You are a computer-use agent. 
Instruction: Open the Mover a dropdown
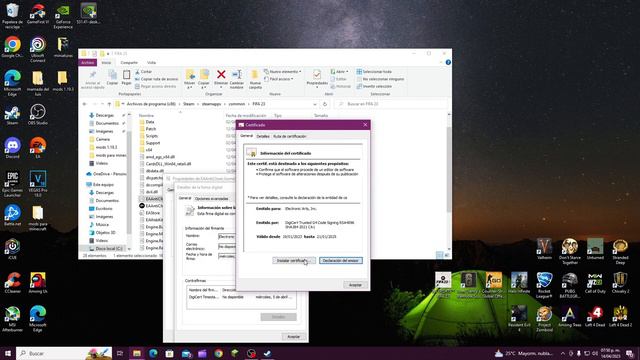(x=190, y=79)
